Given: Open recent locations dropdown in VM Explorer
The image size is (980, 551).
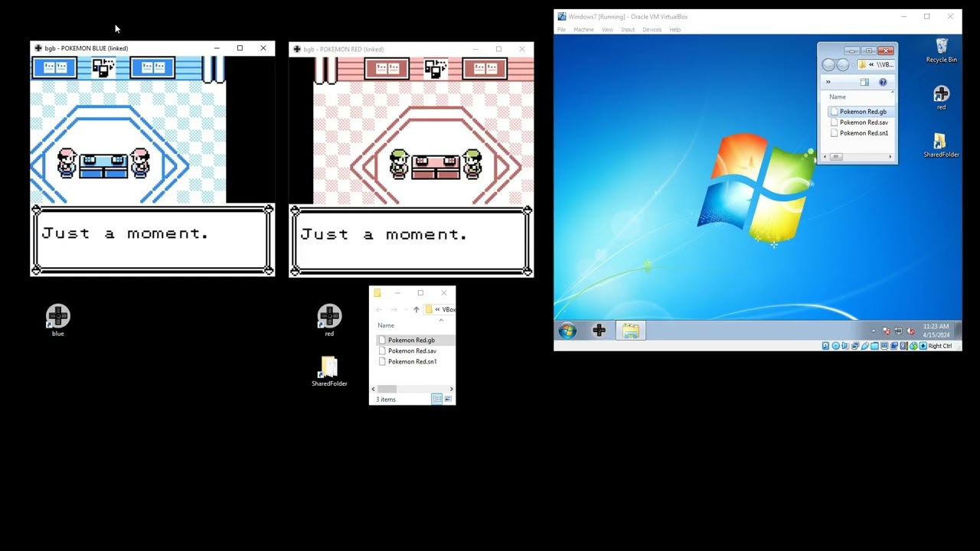Looking at the screenshot, I should [853, 65].
